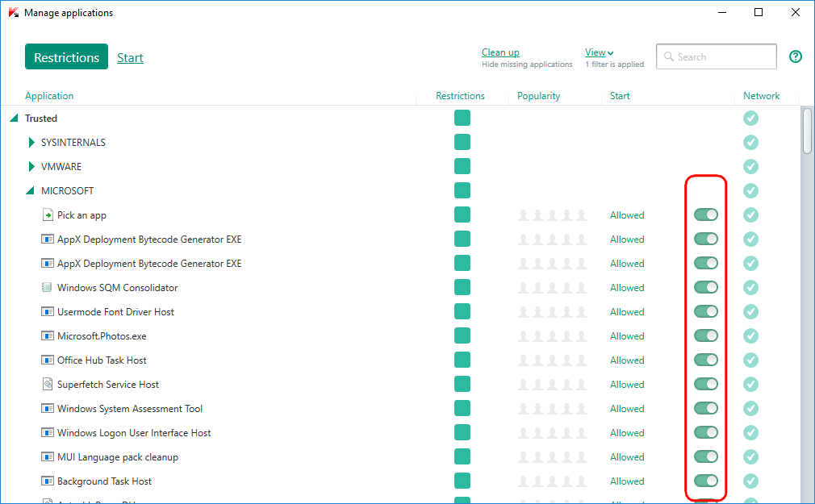
Task: Toggle start switch for Usermode Font Driver Host
Action: (x=706, y=312)
